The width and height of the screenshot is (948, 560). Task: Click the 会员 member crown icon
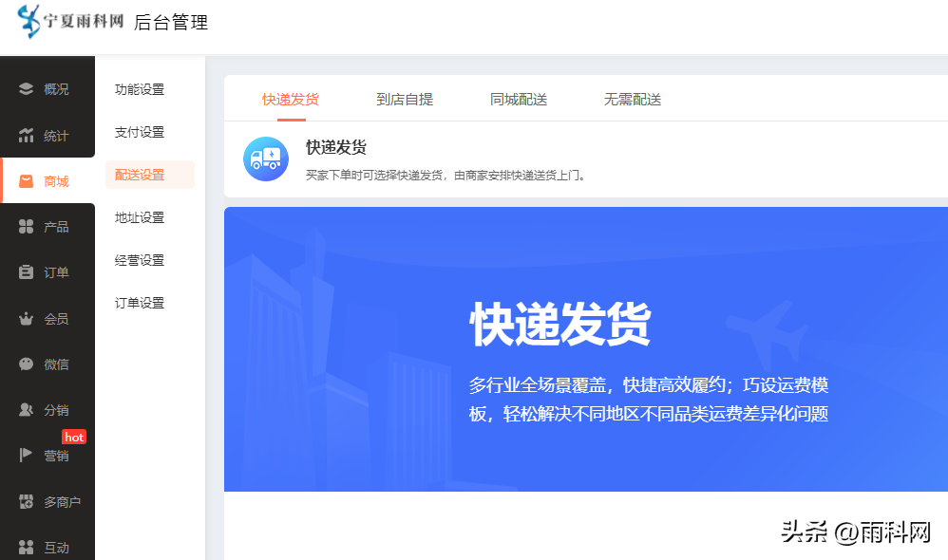pyautogui.click(x=27, y=319)
